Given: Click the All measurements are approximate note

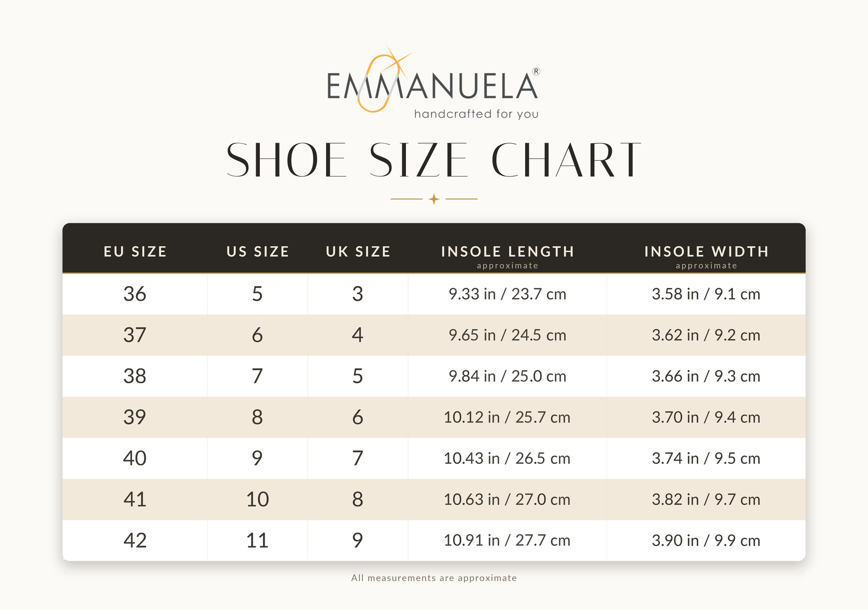Looking at the screenshot, I should click(x=434, y=578).
